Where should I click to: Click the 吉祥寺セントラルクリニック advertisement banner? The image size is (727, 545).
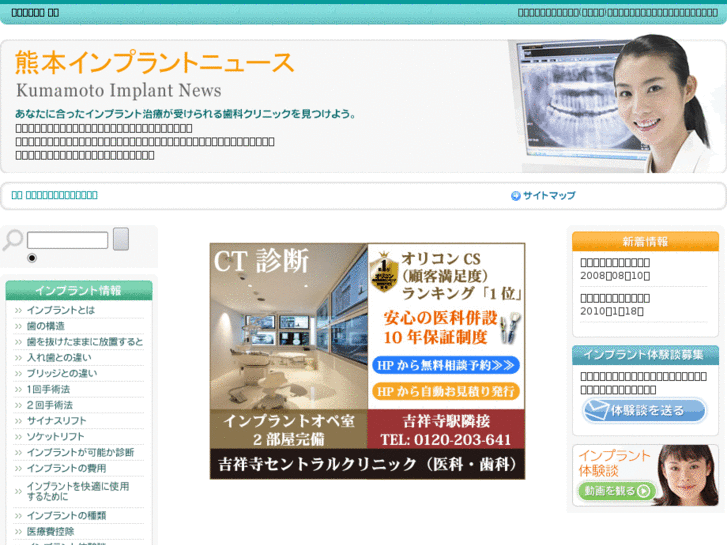(367, 361)
